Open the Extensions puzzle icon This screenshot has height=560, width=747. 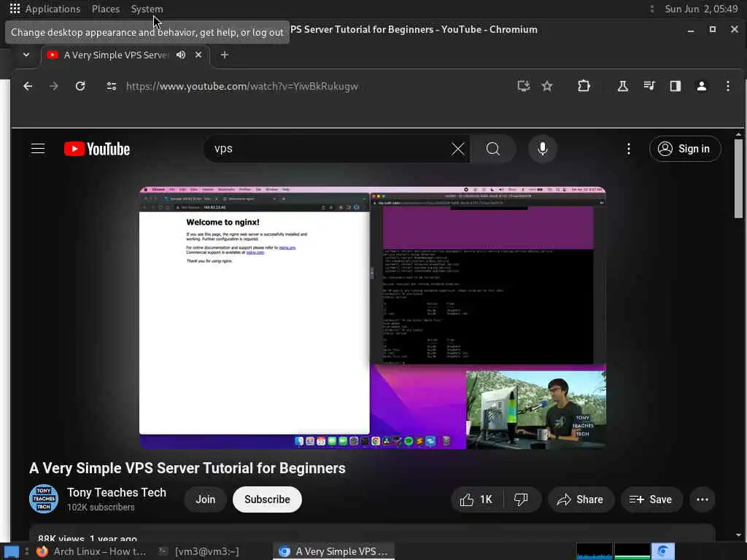click(x=584, y=86)
